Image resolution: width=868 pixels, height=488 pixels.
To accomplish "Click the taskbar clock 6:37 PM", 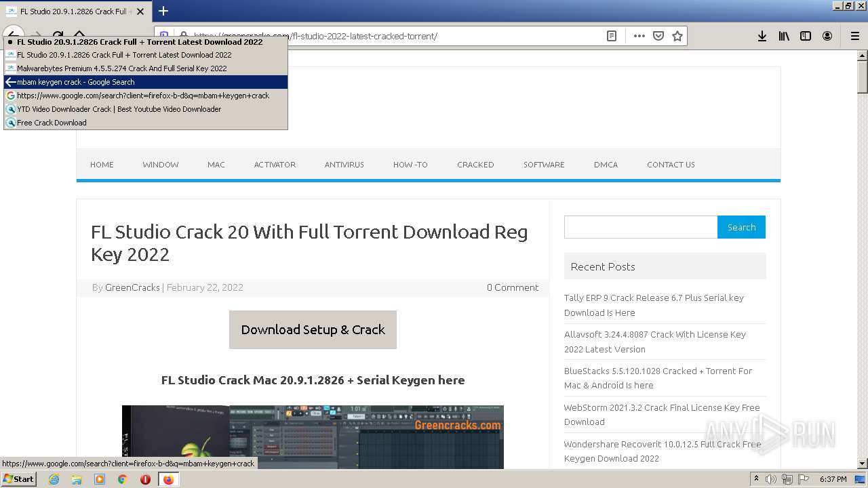I will [833, 479].
